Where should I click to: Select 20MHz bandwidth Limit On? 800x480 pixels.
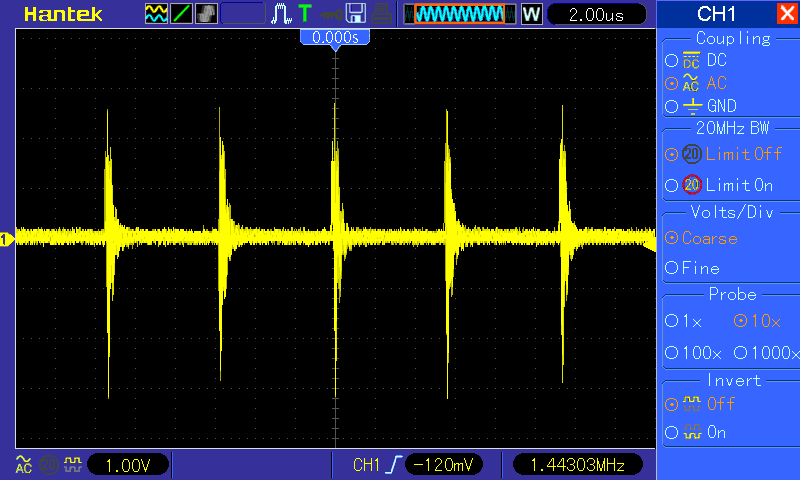click(719, 185)
